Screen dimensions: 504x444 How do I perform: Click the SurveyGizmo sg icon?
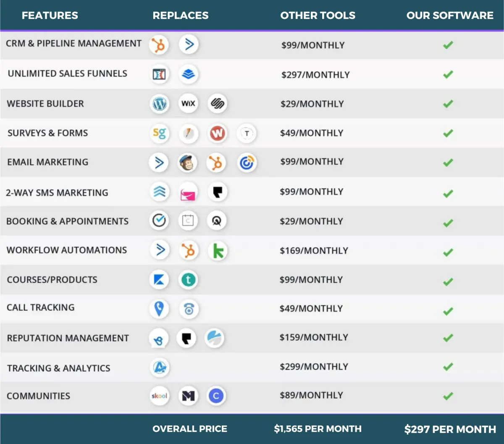tap(159, 133)
